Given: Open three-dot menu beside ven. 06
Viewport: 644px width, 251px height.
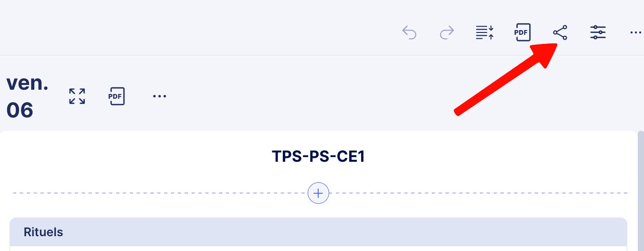Looking at the screenshot, I should pyautogui.click(x=159, y=96).
